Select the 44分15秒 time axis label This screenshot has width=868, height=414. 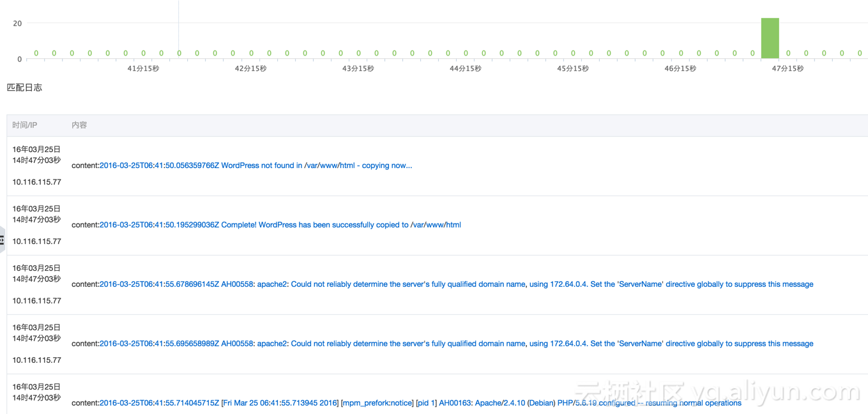click(x=466, y=68)
